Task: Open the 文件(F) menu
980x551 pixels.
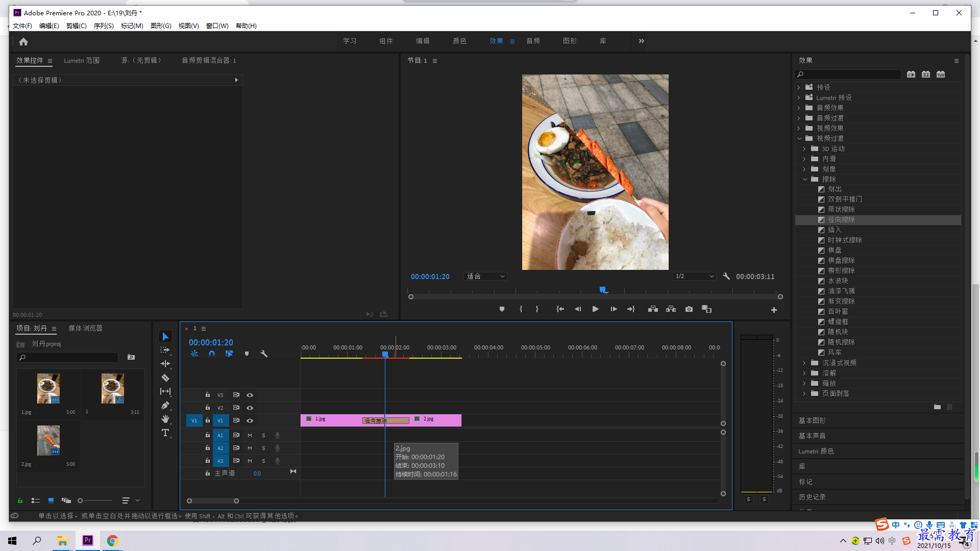Action: (22, 26)
